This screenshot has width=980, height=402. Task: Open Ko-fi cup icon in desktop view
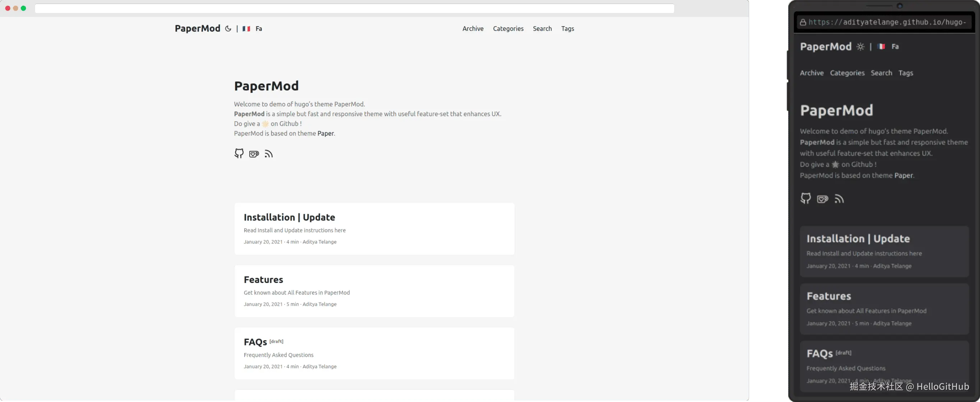(x=254, y=154)
